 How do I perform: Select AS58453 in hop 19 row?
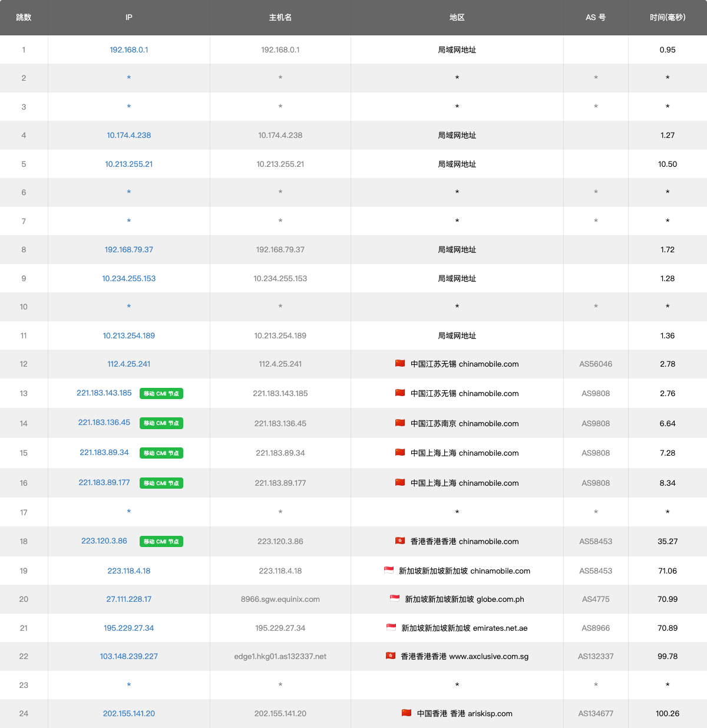click(x=596, y=571)
